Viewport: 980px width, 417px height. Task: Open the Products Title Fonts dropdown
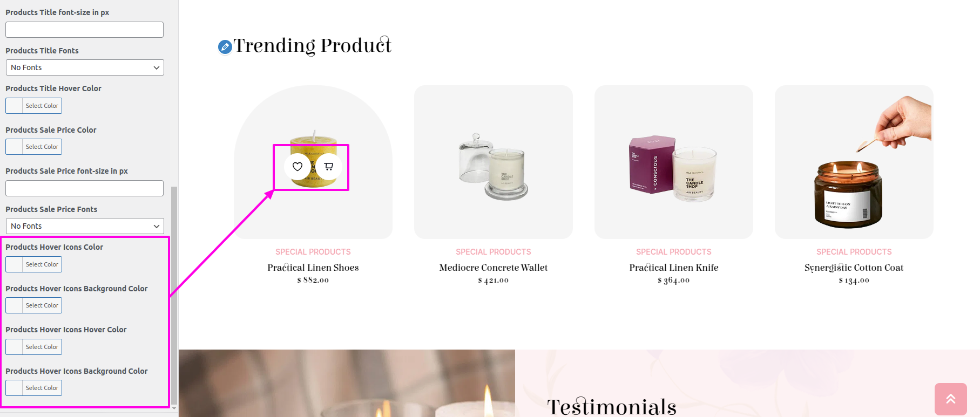[x=85, y=67]
